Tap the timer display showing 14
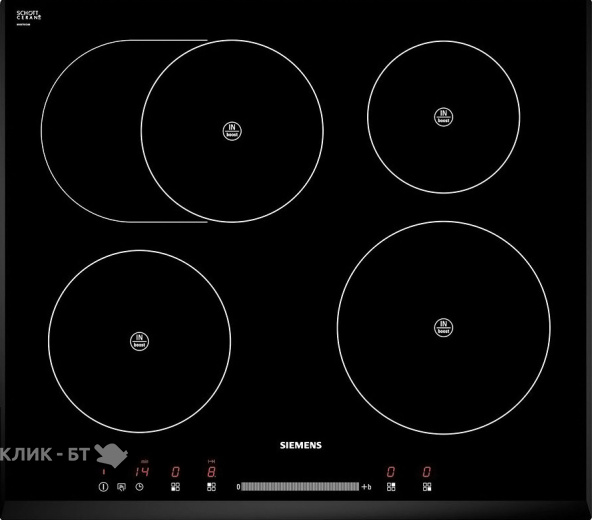Image resolution: width=592 pixels, height=520 pixels. point(142,471)
